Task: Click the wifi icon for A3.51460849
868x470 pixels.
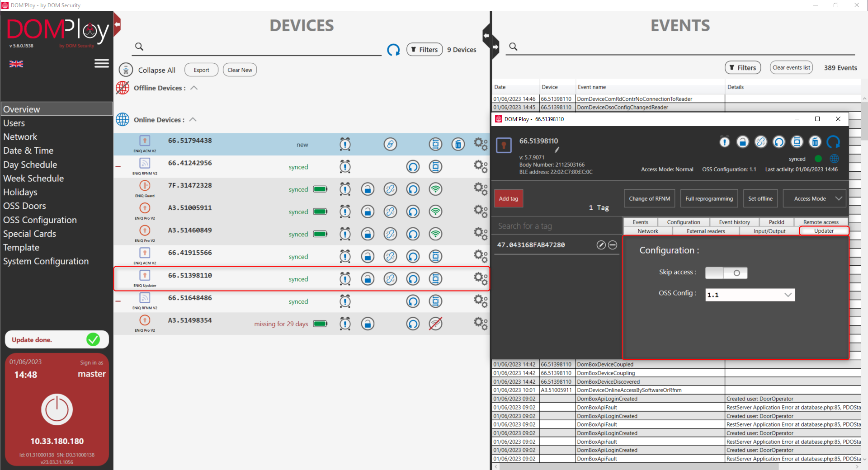Action: [435, 234]
